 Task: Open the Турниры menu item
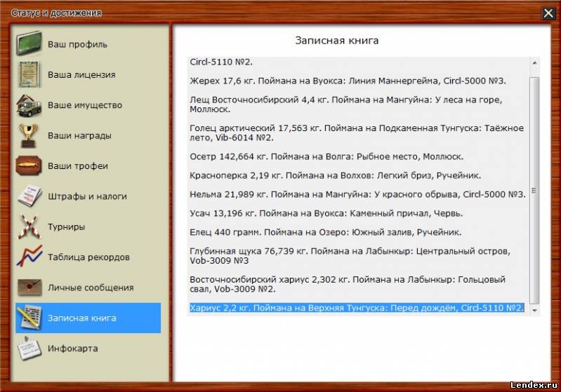pyautogui.click(x=67, y=227)
